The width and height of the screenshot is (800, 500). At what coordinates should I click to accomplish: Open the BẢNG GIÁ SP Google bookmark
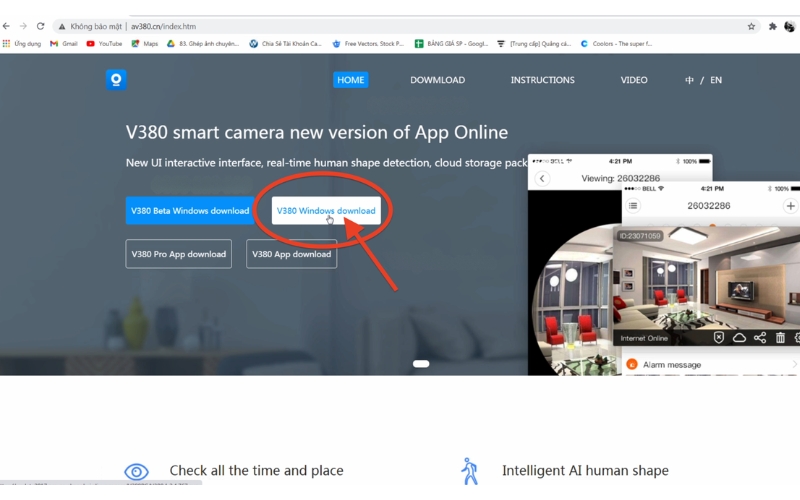click(452, 44)
